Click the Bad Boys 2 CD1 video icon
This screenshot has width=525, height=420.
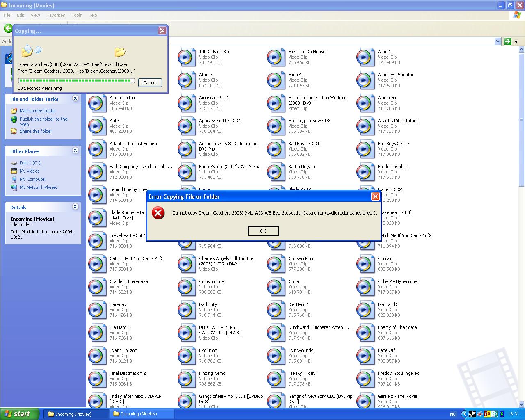click(x=276, y=149)
